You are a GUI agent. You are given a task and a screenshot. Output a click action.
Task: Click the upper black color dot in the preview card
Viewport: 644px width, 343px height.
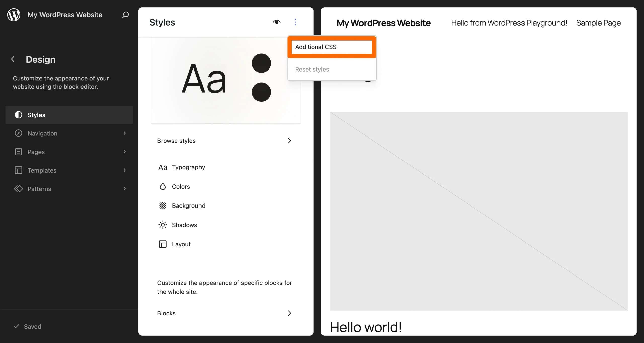[261, 63]
